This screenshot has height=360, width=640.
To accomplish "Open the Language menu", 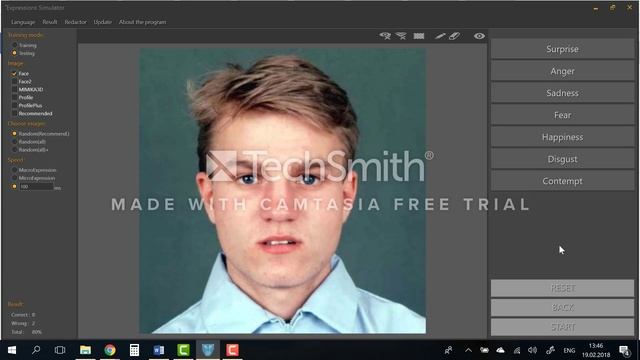I will (x=23, y=22).
